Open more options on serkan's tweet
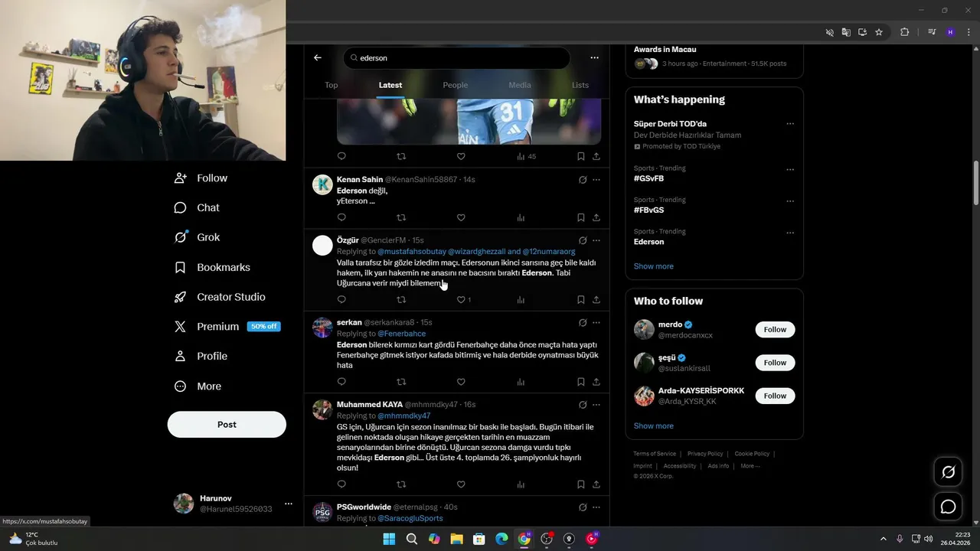The width and height of the screenshot is (980, 551). tap(596, 322)
